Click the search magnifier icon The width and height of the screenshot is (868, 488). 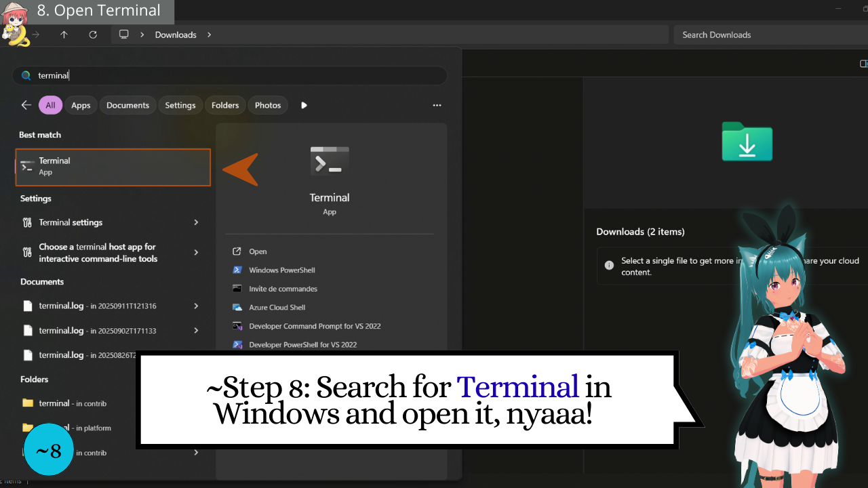[x=26, y=75]
